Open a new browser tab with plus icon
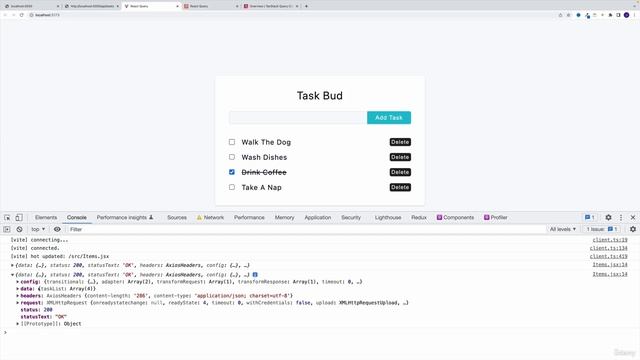Image resolution: width=640 pixels, height=360 pixels. tap(306, 6)
